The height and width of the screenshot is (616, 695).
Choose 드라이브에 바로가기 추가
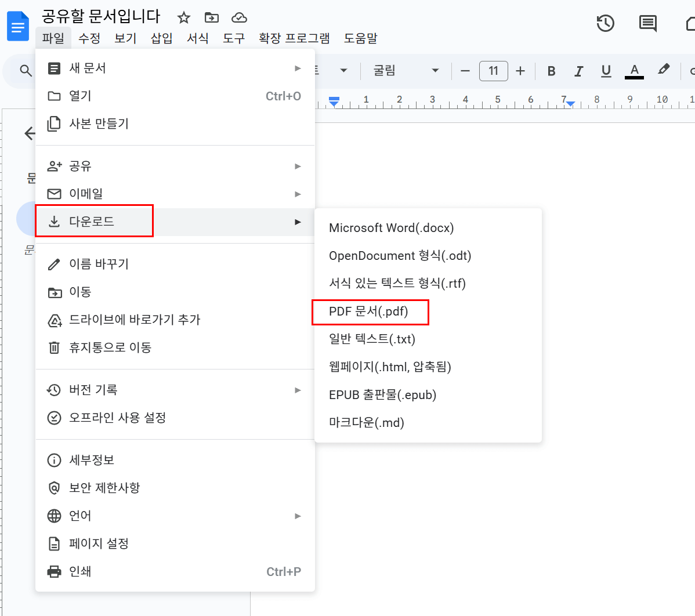(175, 320)
